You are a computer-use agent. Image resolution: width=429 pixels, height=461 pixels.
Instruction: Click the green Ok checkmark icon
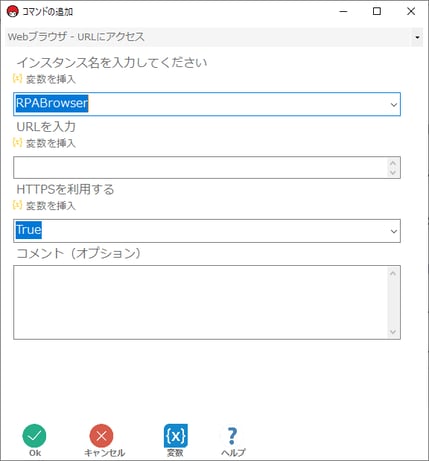coord(34,436)
